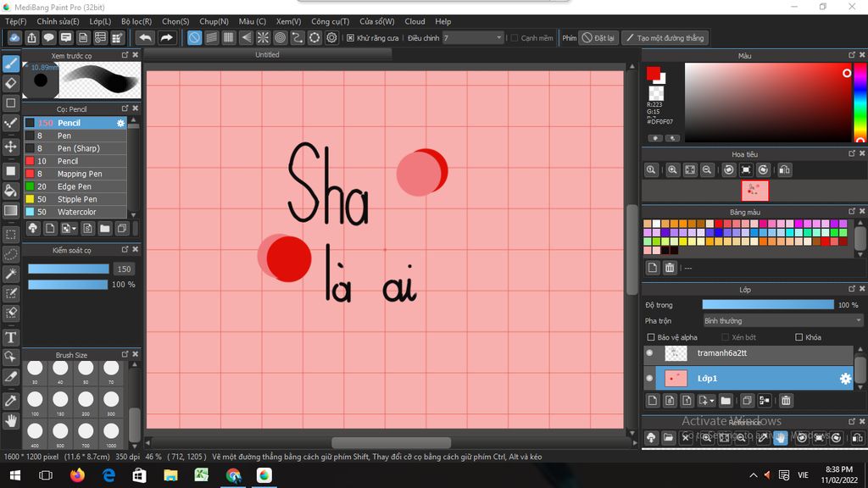Click the Đặt lại button
The image size is (868, 488).
click(x=598, y=38)
